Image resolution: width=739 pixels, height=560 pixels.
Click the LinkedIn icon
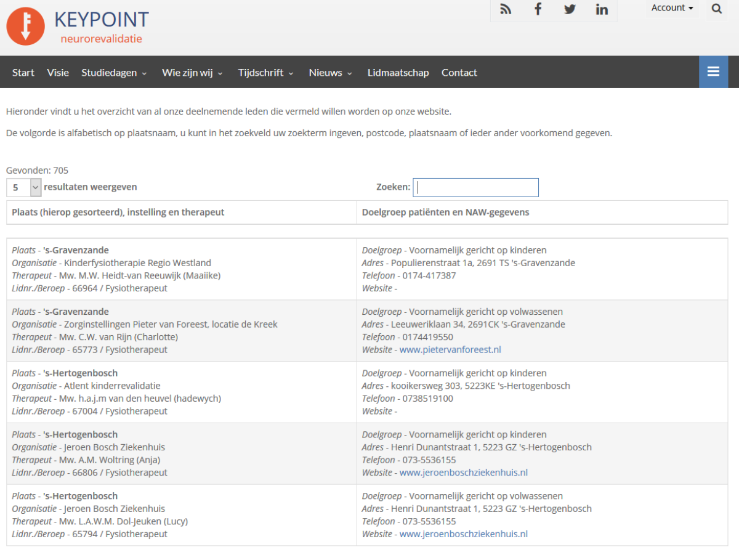pos(602,9)
